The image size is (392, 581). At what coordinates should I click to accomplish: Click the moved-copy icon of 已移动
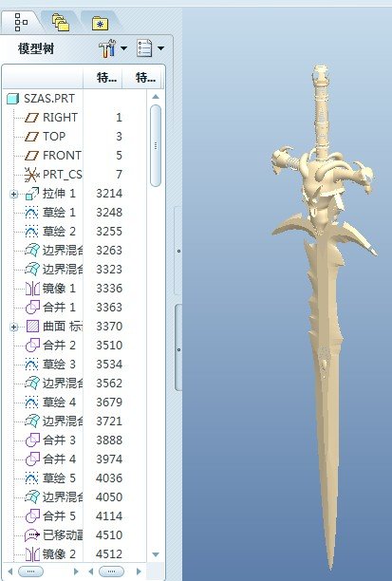pyautogui.click(x=32, y=535)
